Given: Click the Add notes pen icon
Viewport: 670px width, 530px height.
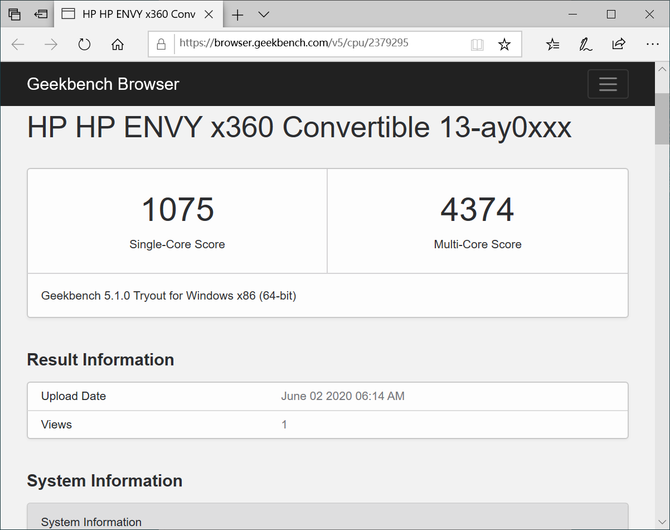Looking at the screenshot, I should coord(585,44).
